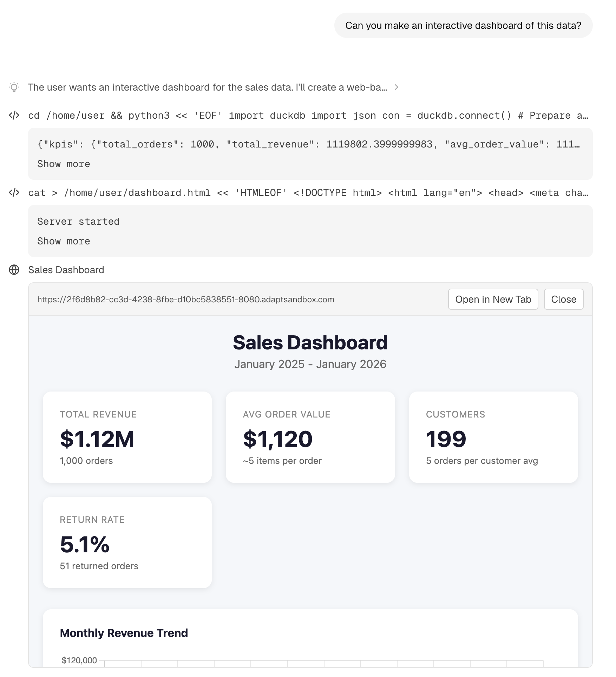Open the dashboard in a new tab
616x677 pixels.
[x=493, y=299]
